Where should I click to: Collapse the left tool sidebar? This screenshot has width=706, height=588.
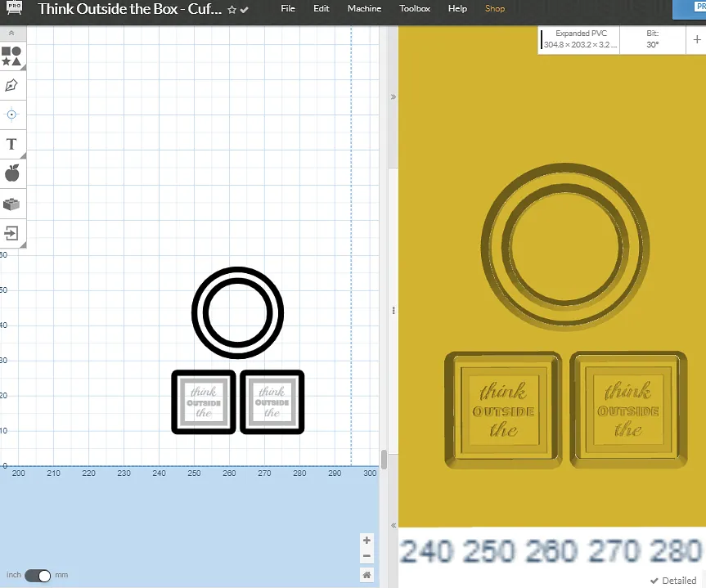[11, 34]
